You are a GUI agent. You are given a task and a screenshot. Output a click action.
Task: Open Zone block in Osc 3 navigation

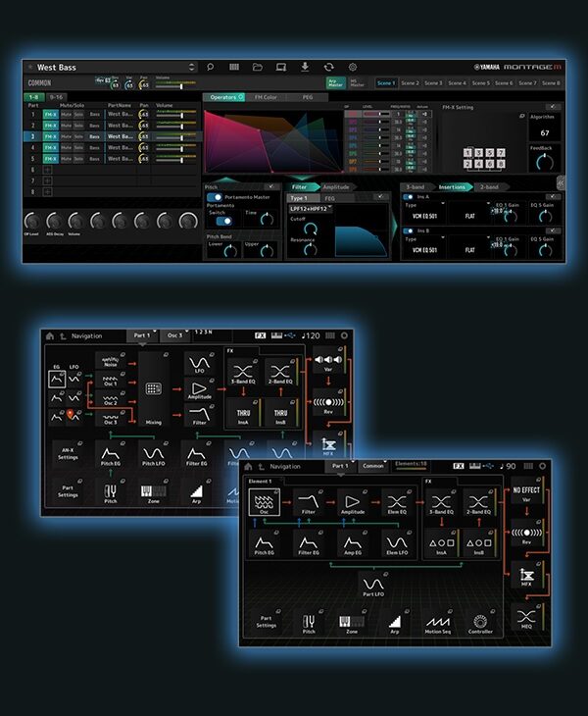pyautogui.click(x=153, y=493)
